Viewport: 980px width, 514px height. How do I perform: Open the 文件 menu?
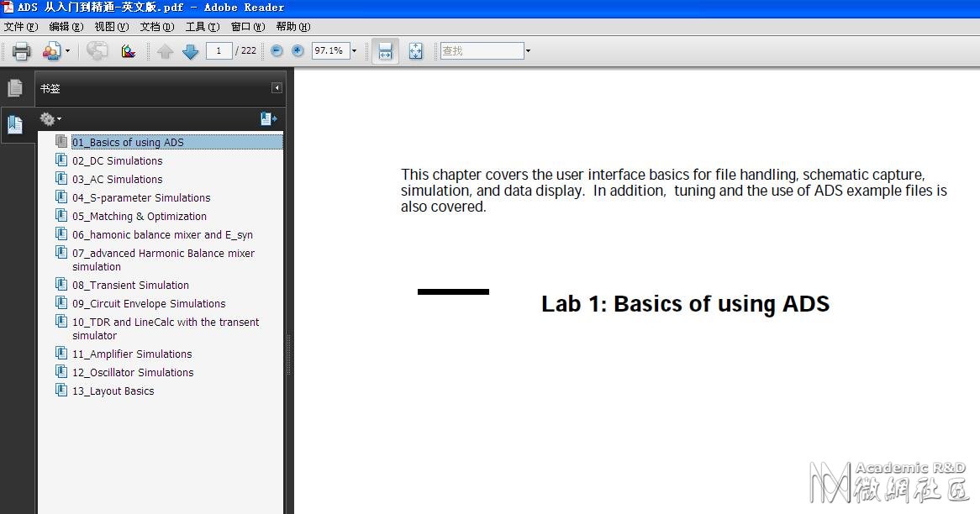point(21,26)
